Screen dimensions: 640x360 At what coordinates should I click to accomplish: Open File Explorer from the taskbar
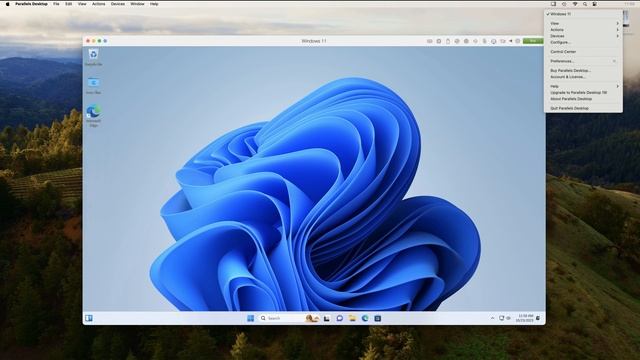click(352, 318)
